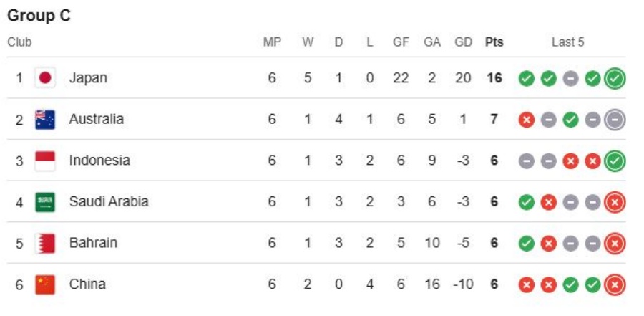Image resolution: width=644 pixels, height=316 pixels.
Task: Click Australia's most recent draw circle
Action: 614,120
